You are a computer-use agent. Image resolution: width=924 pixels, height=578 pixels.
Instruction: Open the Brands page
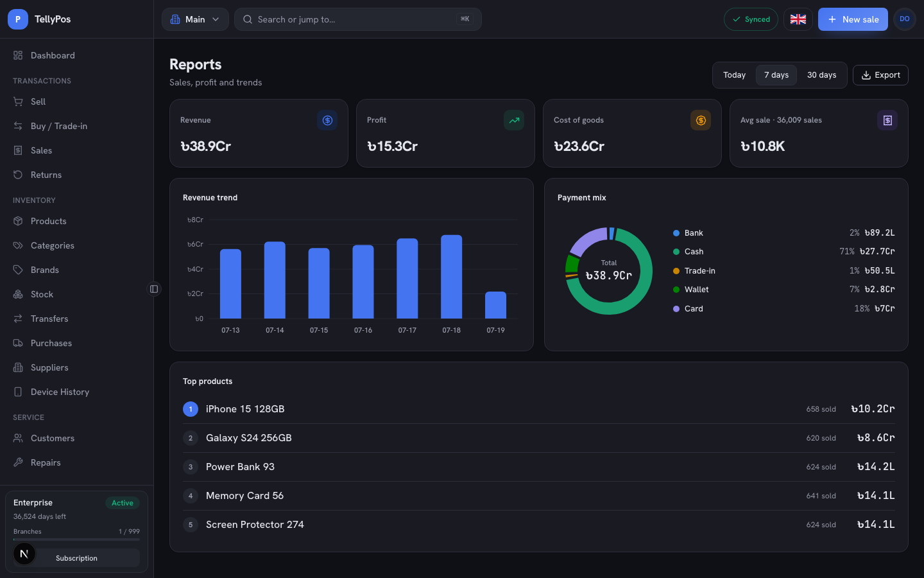coord(76,270)
